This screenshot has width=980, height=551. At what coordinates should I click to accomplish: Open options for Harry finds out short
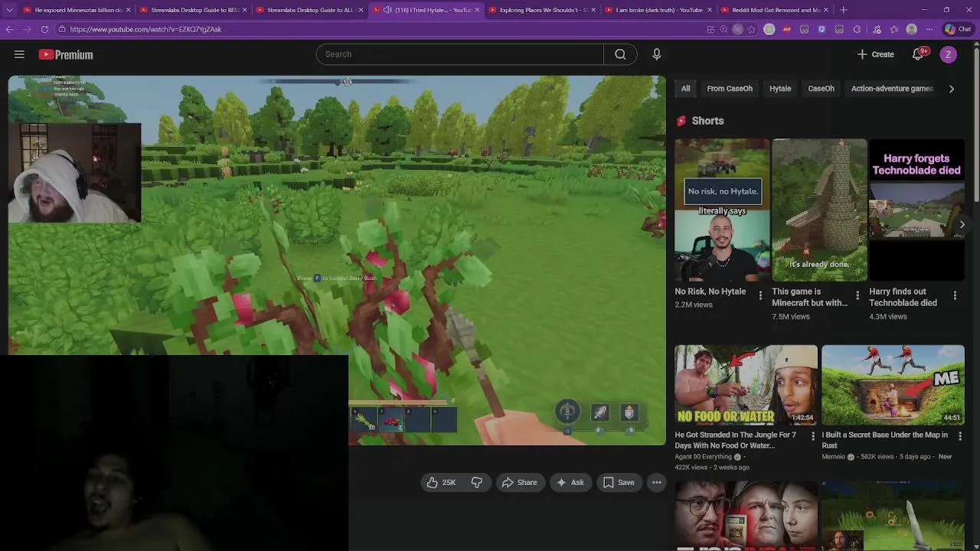955,295
